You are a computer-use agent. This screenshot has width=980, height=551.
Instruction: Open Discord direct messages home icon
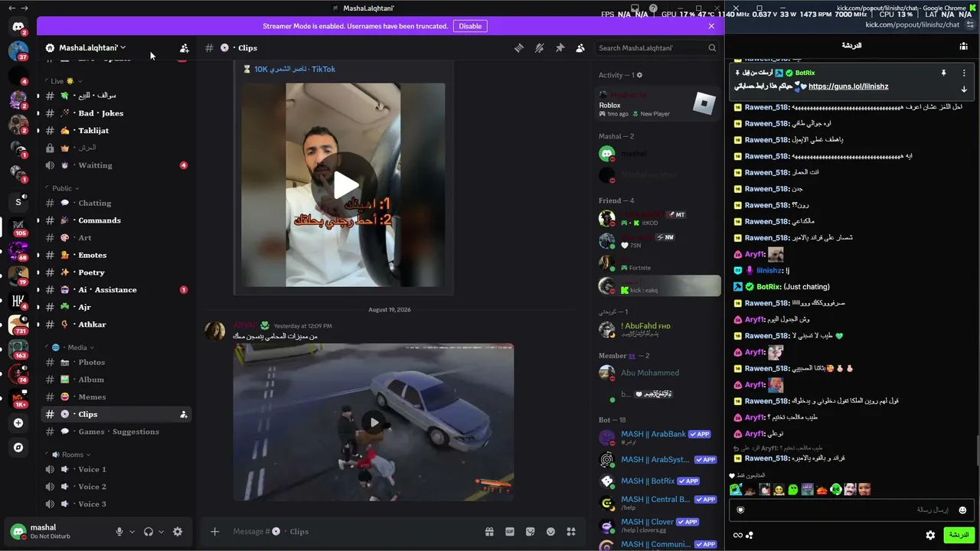pyautogui.click(x=18, y=27)
